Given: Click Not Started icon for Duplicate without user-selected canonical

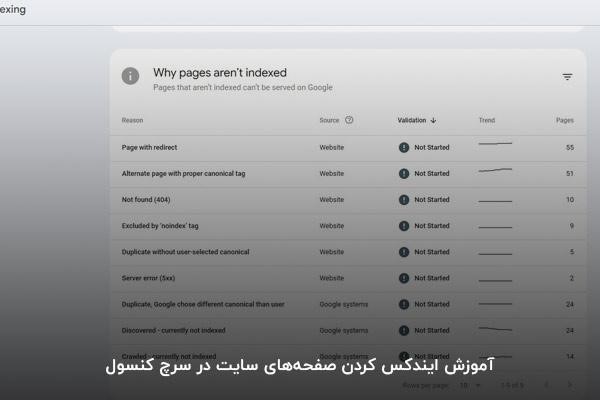Looking at the screenshot, I should point(404,252).
